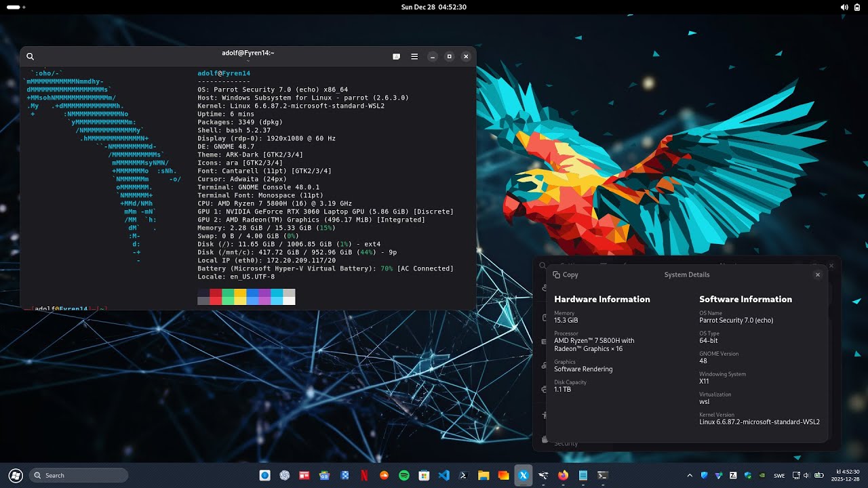
Task: Open the new tab button in terminal header
Action: pyautogui.click(x=396, y=57)
